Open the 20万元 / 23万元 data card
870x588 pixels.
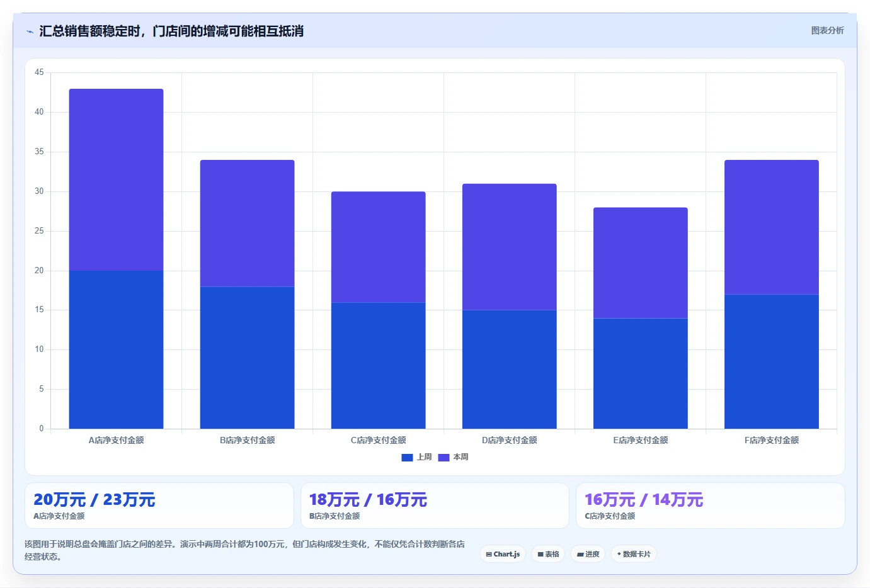[159, 506]
